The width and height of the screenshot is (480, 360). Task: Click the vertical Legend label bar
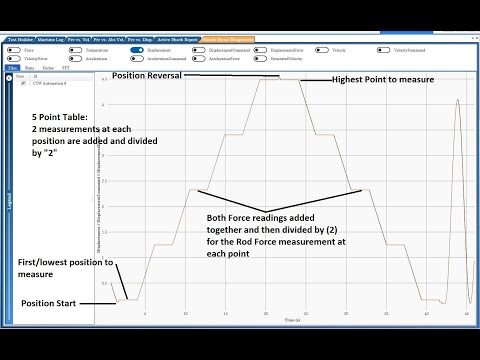click(9, 201)
